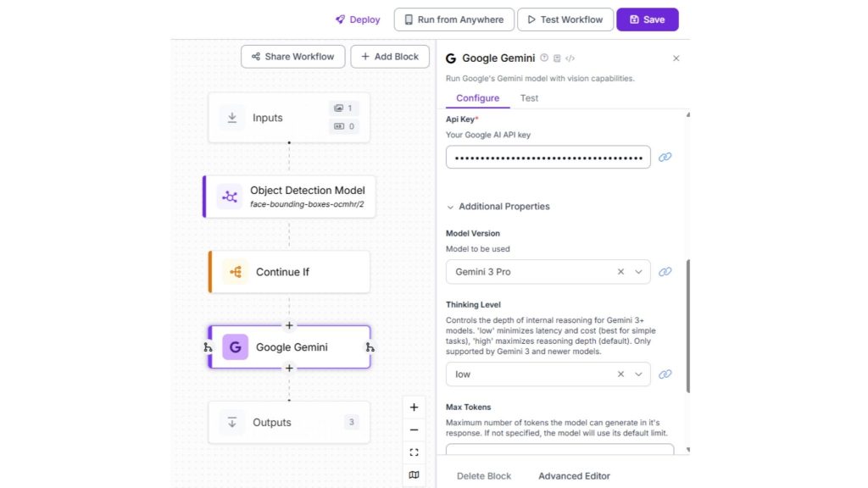Viewport: 868px width, 488px height.
Task: Select the Configure tab
Action: click(x=477, y=98)
